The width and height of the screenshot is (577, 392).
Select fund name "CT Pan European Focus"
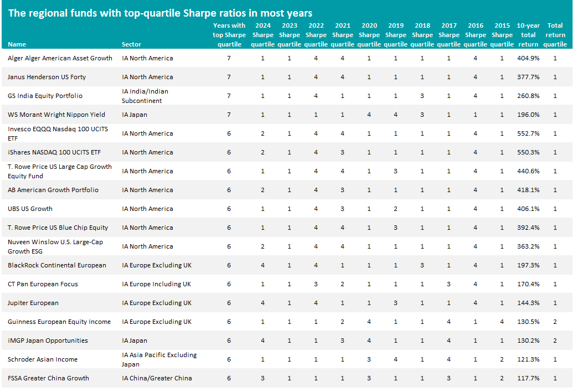(43, 284)
